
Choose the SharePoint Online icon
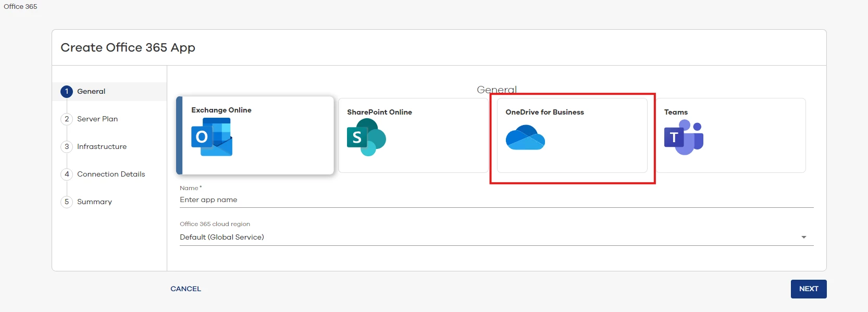click(x=366, y=137)
